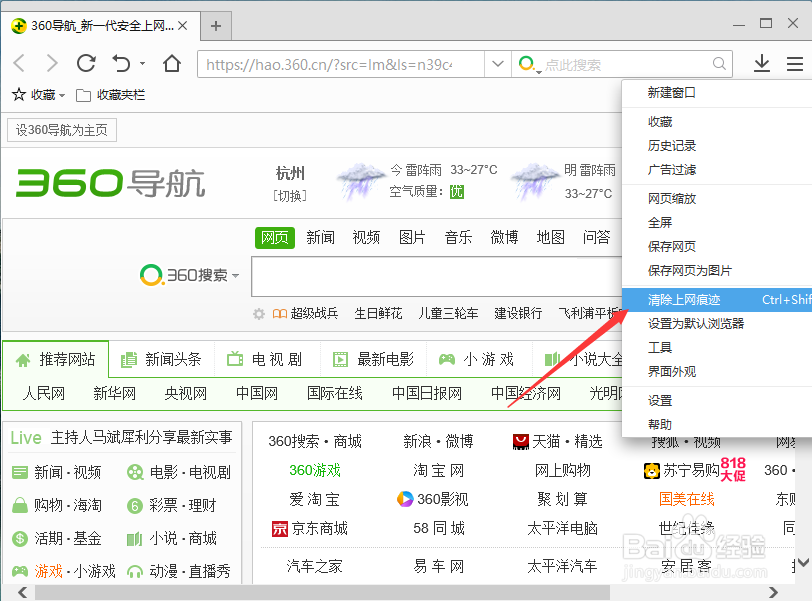The width and height of the screenshot is (812, 601).
Task: Click the gear icon beside 超级战兵
Action: click(258, 314)
